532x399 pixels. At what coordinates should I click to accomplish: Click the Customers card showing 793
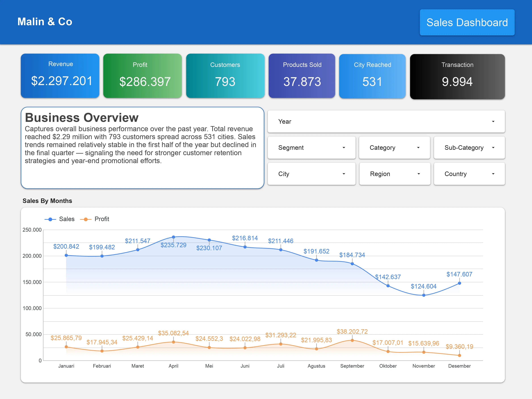(225, 76)
